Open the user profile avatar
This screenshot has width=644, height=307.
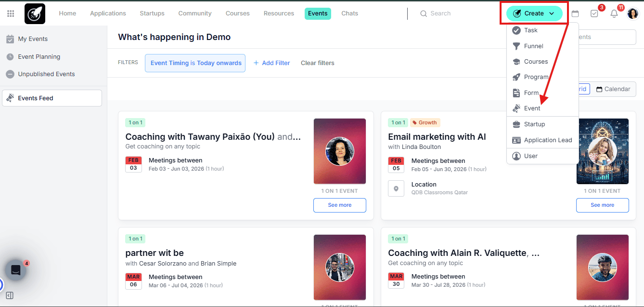click(633, 13)
